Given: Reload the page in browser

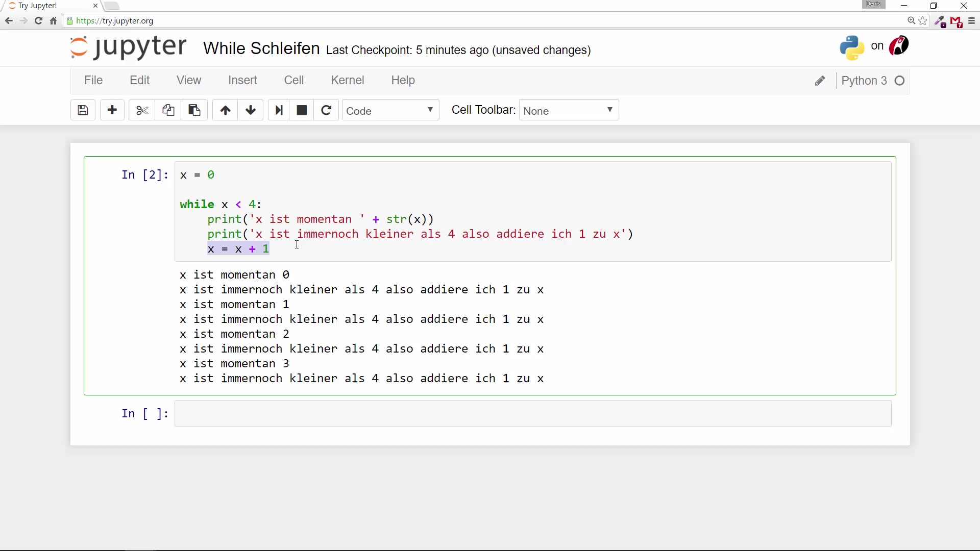Looking at the screenshot, I should 38,21.
